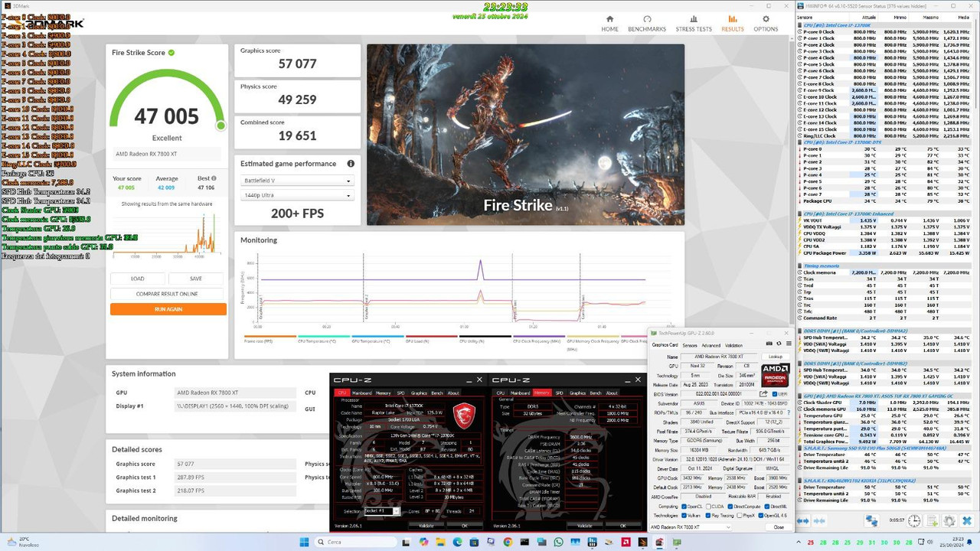Image resolution: width=980 pixels, height=551 pixels.
Task: Click OK in the right CPU-Z window
Action: [x=623, y=526]
